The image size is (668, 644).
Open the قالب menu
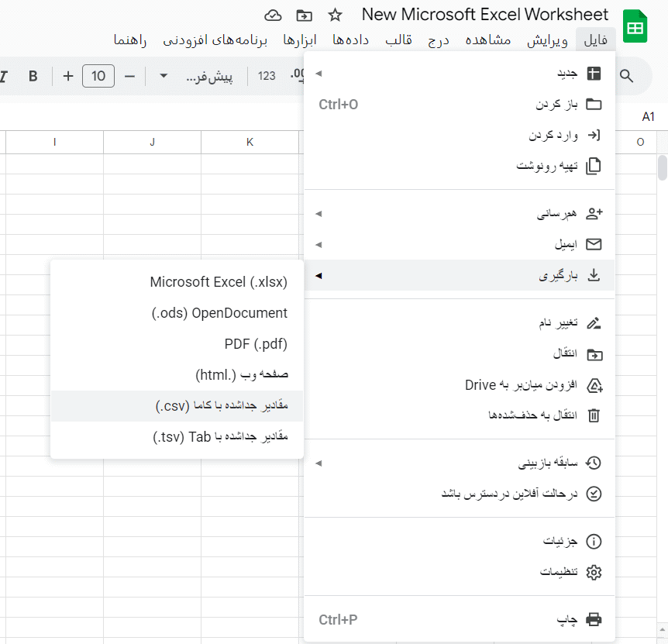[x=399, y=40]
